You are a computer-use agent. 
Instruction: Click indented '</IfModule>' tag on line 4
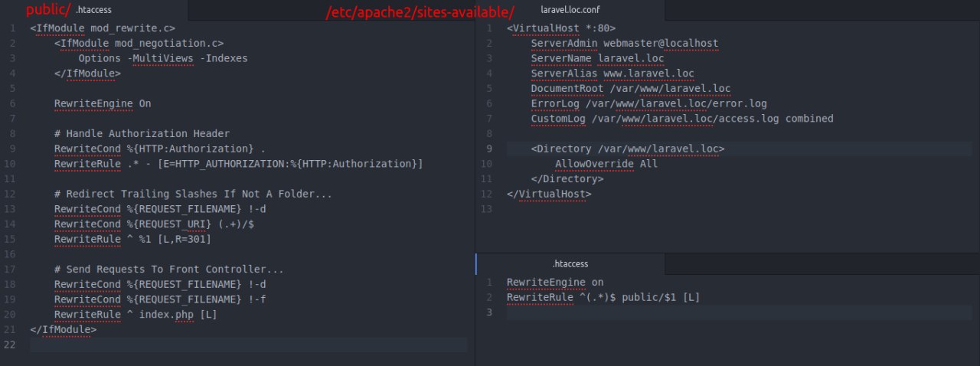pos(87,74)
